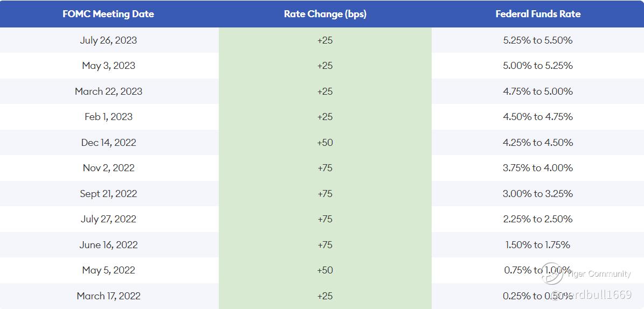Screen dimensions: 644x309
Task: Click the Dec 14, 2022 date cell
Action: 108,143
